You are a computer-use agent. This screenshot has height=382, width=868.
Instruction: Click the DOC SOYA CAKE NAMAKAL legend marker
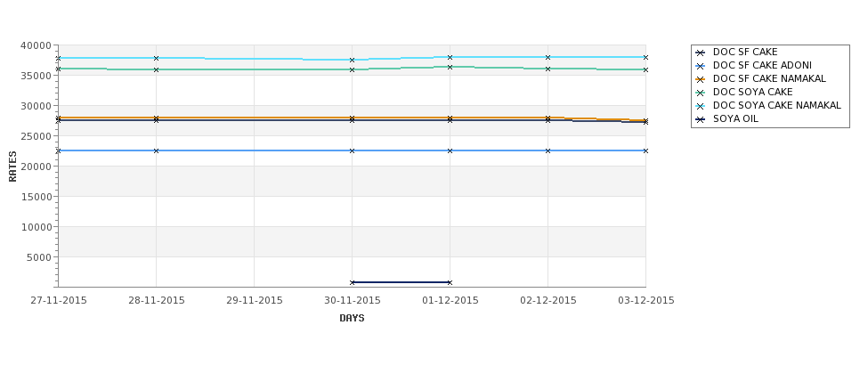701,106
